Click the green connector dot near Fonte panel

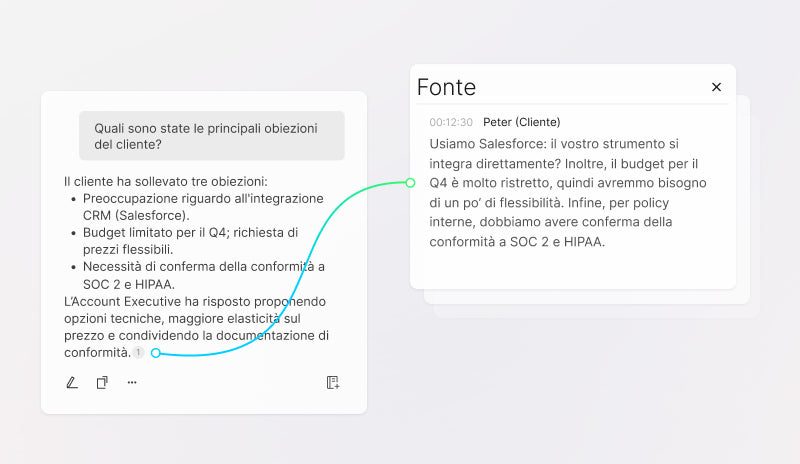tap(410, 182)
